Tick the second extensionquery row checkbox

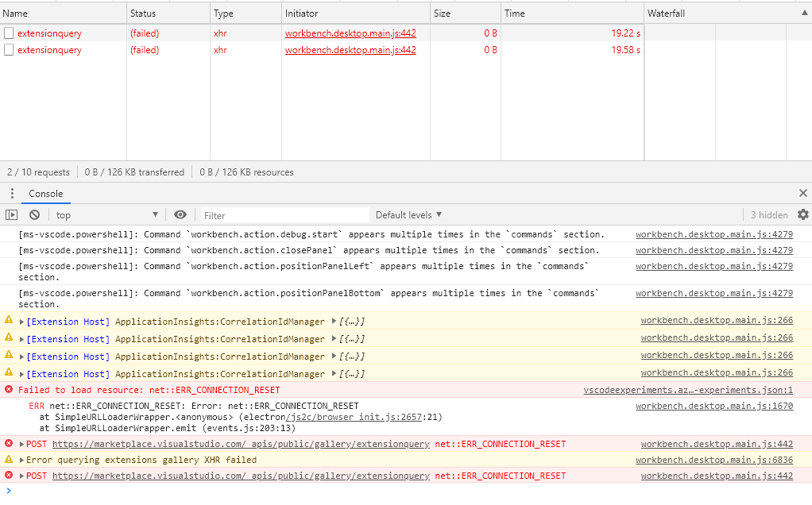[9, 50]
